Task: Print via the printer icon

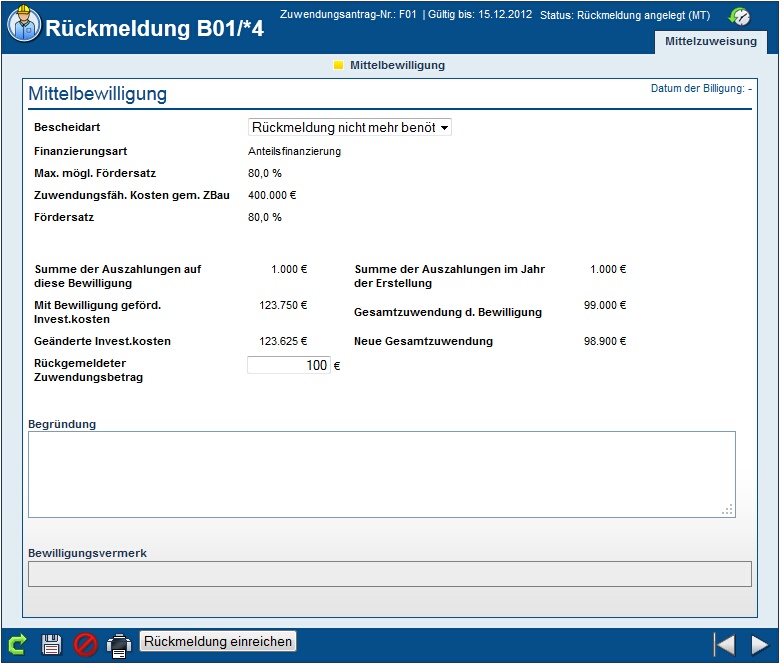Action: [119, 646]
